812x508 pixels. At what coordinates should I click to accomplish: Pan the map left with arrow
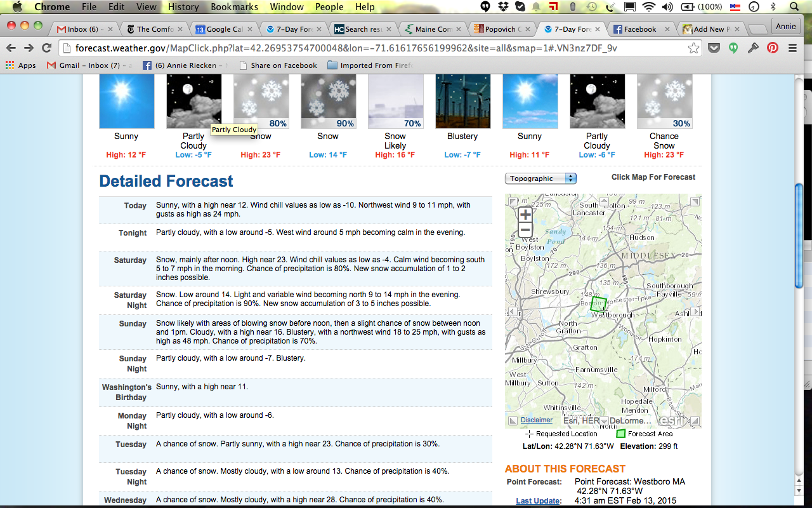point(511,312)
